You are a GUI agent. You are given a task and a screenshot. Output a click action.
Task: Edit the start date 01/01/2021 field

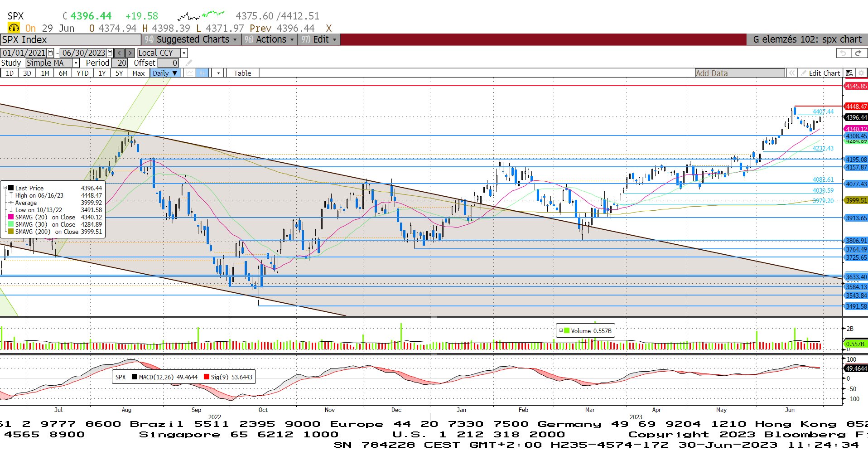coord(24,53)
